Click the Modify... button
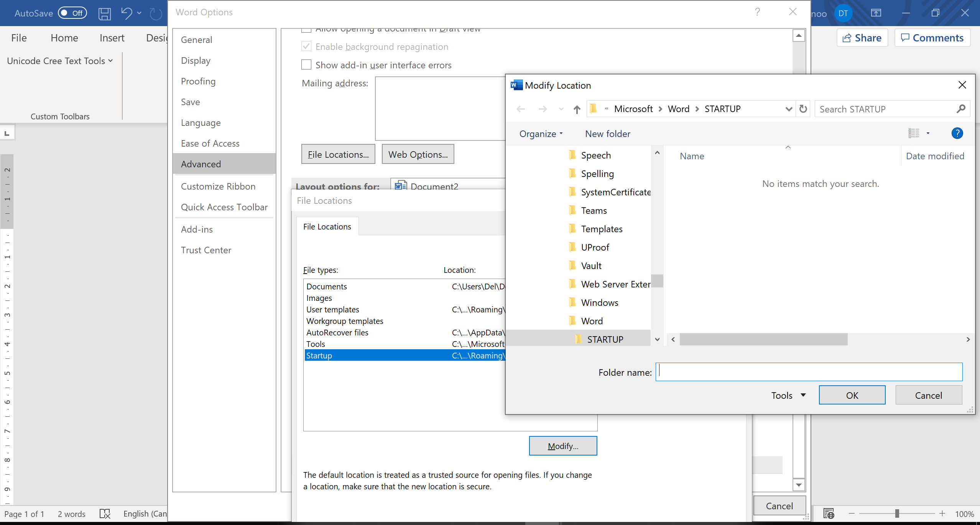Viewport: 980px width, 525px height. tap(563, 446)
